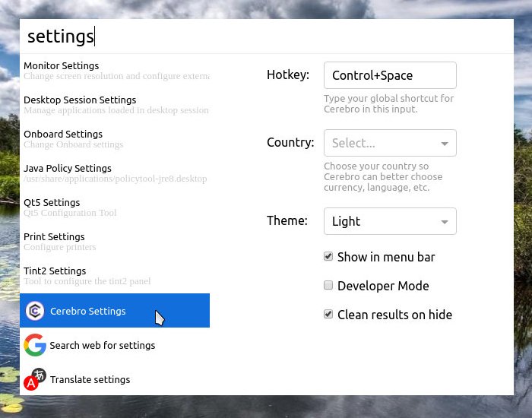Open the Theme dropdown showing Light

click(x=390, y=221)
